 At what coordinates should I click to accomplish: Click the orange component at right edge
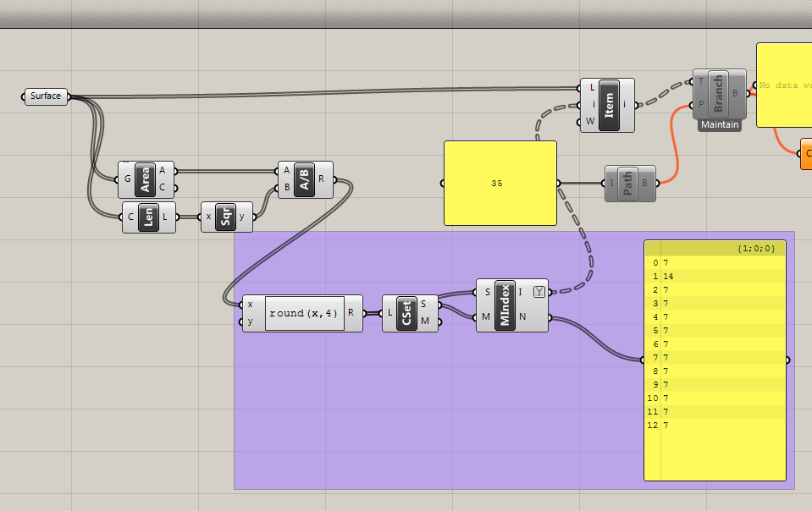pyautogui.click(x=806, y=154)
